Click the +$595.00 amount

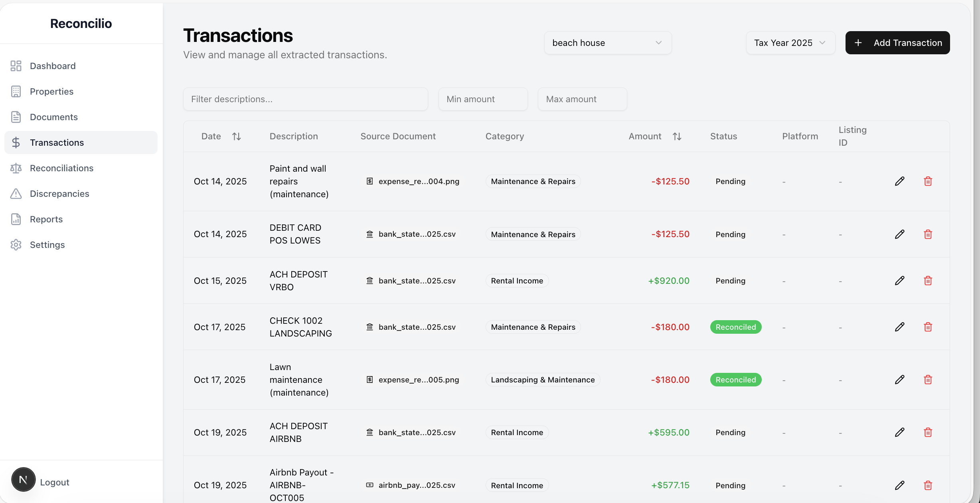pyautogui.click(x=668, y=432)
